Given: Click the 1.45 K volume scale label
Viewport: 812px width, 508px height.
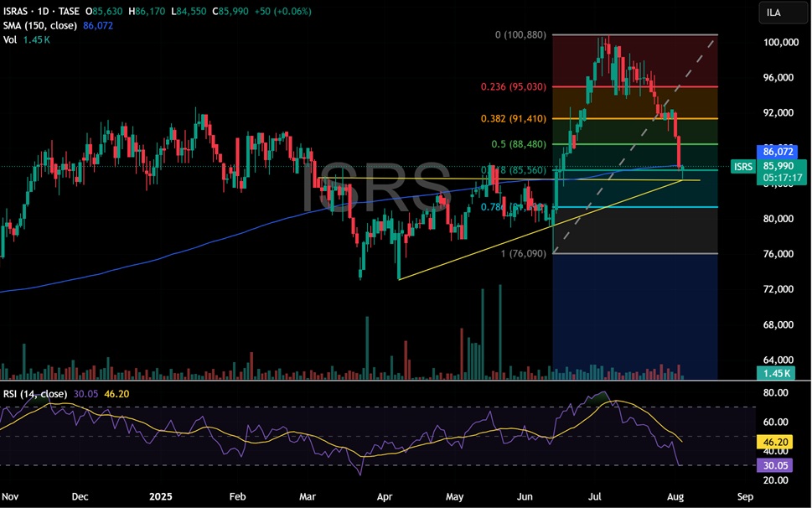Looking at the screenshot, I should click(776, 373).
